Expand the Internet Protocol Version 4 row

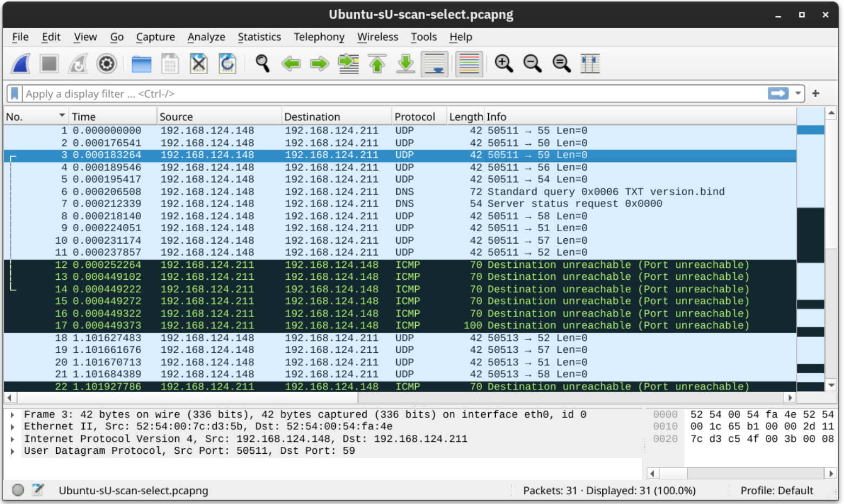12,439
